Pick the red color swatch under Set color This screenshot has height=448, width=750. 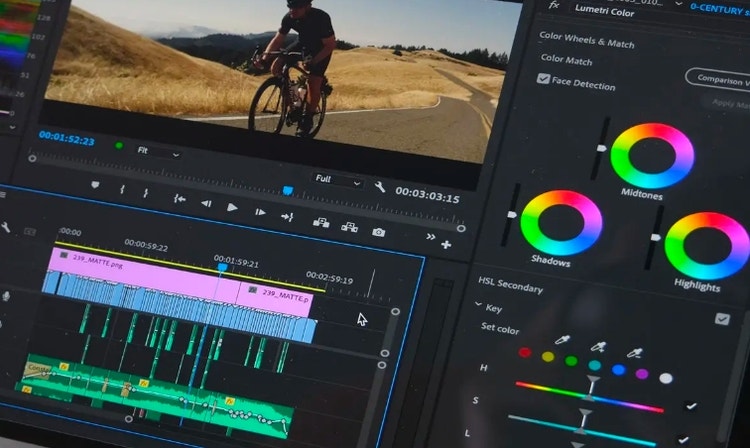tap(525, 352)
